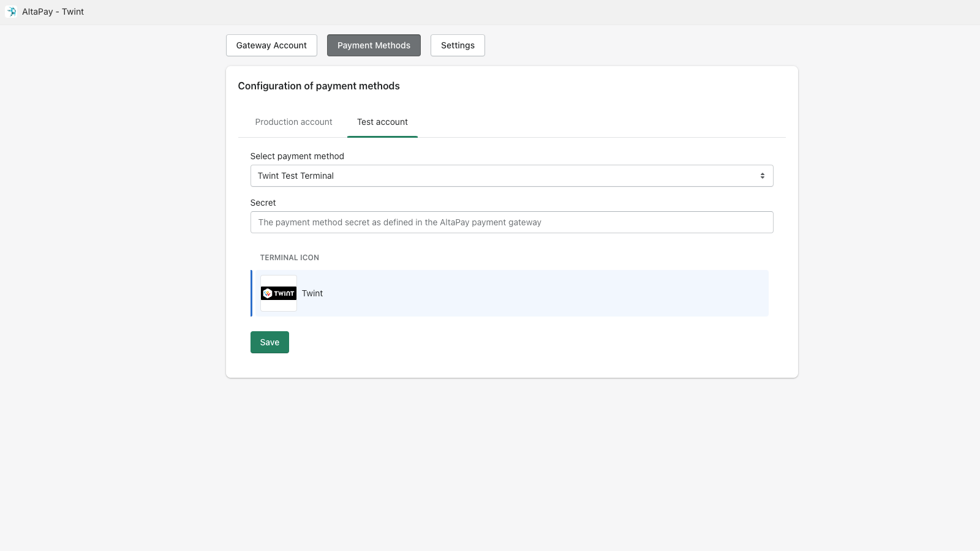Viewport: 980px width, 551px height.
Task: Expand the Select payment method dropdown
Action: [511, 176]
